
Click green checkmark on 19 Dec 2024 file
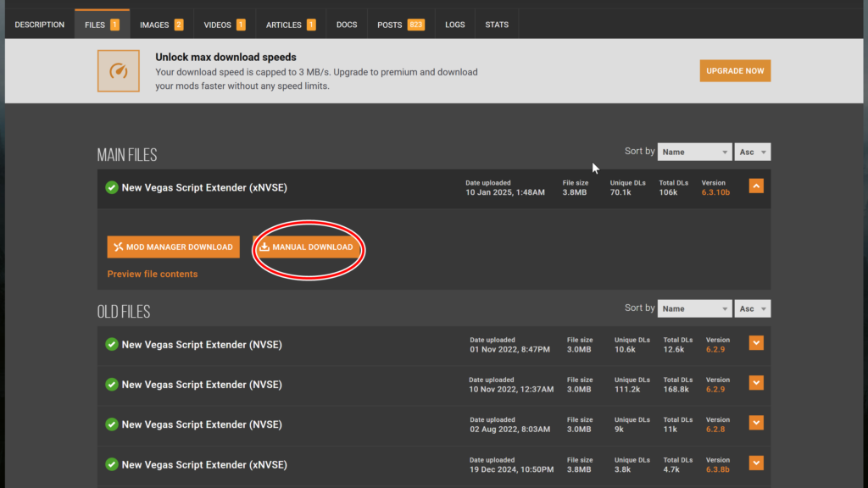click(112, 464)
